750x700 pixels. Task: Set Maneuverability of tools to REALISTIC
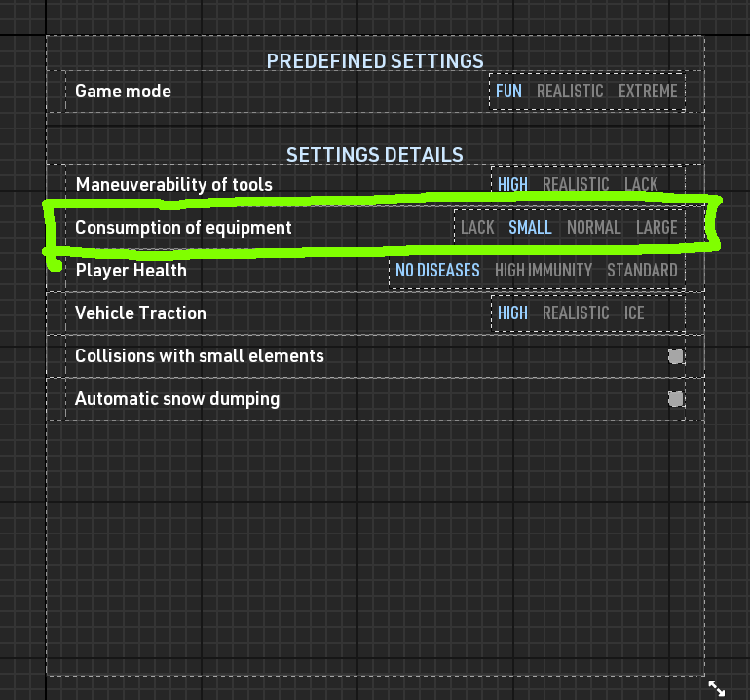(576, 185)
